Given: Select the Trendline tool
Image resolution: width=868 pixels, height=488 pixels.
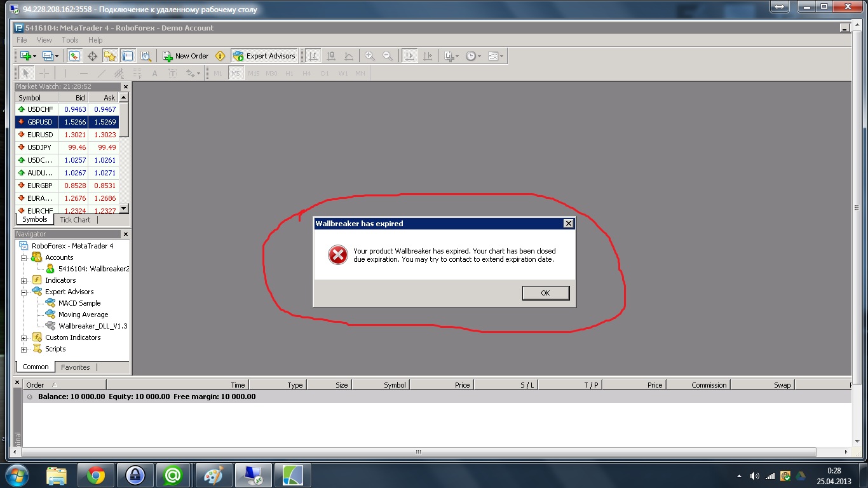Looking at the screenshot, I should pyautogui.click(x=101, y=73).
